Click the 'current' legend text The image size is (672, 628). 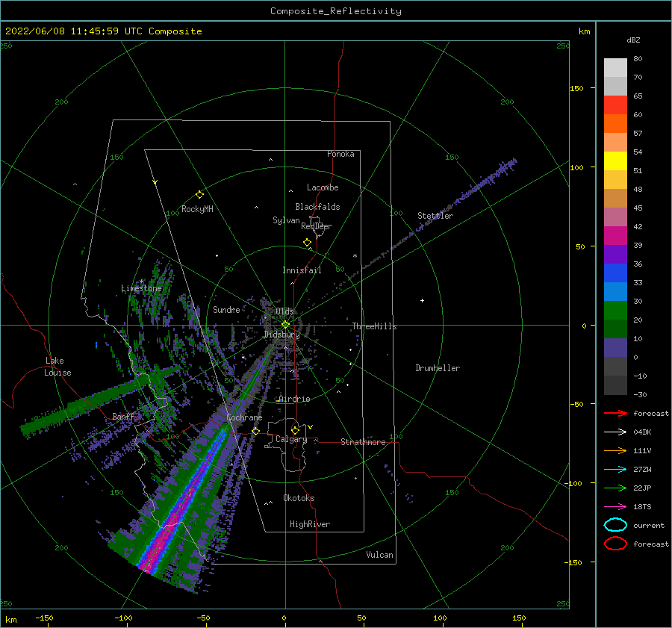click(x=649, y=525)
